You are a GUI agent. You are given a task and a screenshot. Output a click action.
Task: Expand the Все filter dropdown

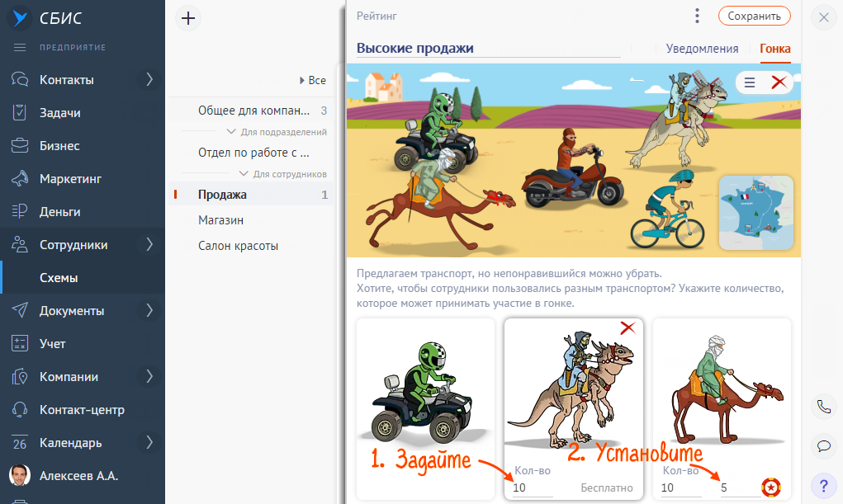(312, 81)
